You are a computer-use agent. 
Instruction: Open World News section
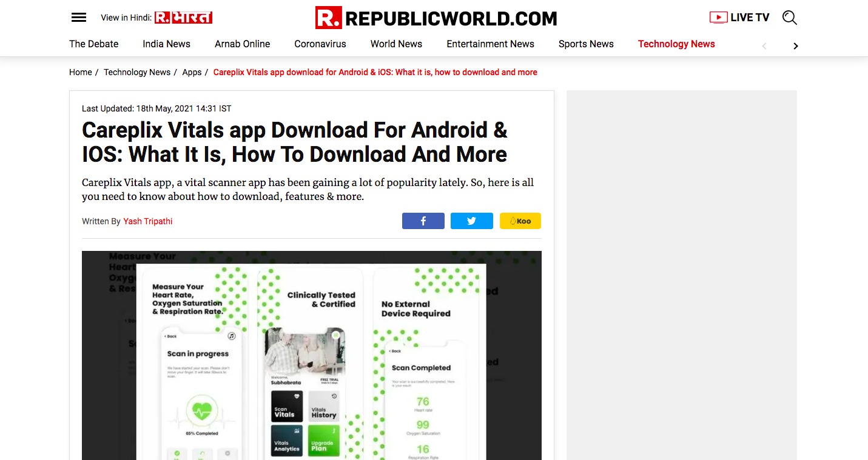click(x=396, y=44)
